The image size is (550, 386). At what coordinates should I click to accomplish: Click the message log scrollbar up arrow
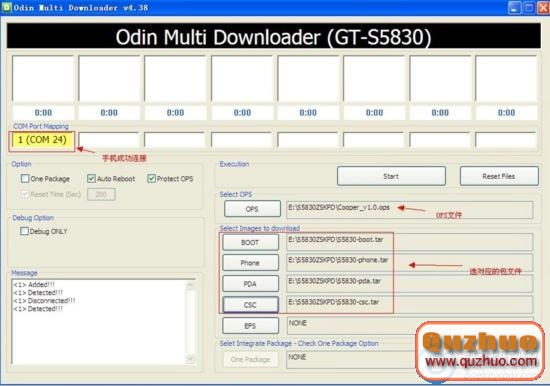tap(190, 285)
